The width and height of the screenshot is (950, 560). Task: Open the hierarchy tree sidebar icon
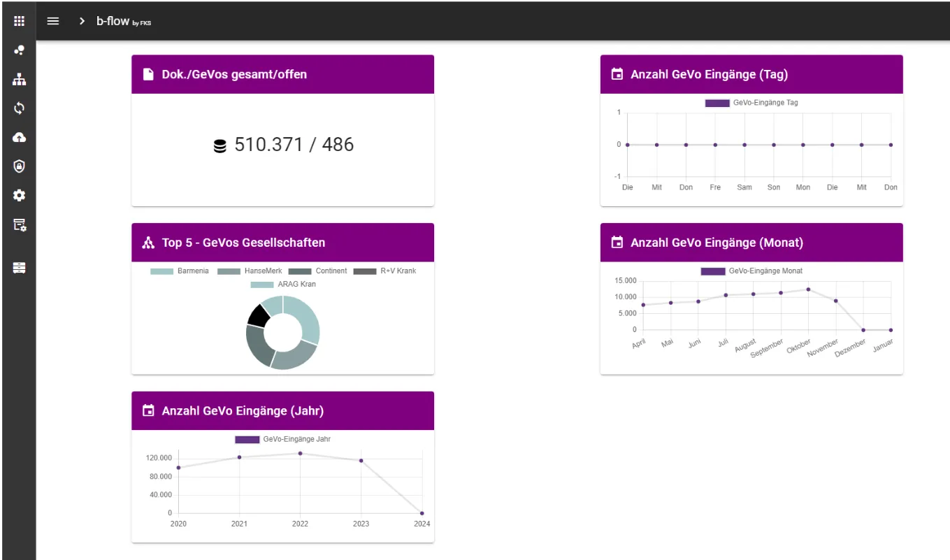click(x=19, y=80)
